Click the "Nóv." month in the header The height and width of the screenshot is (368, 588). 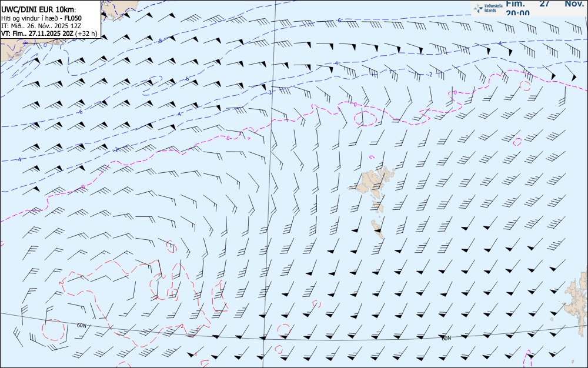click(574, 4)
